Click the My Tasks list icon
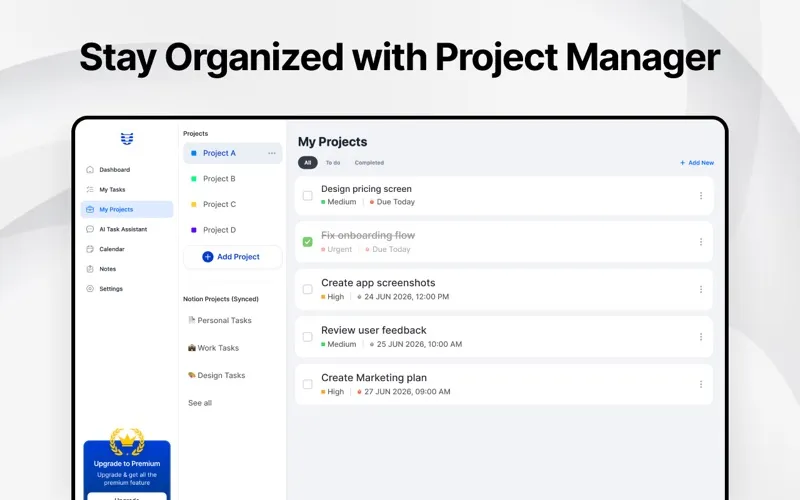 [90, 189]
